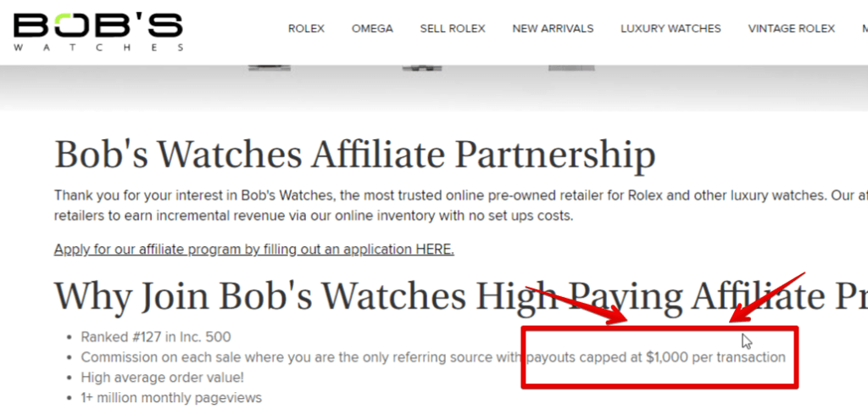The image size is (868, 409).
Task: Click 'payouts capped at $1,000 per transaction' text
Action: 655,357
